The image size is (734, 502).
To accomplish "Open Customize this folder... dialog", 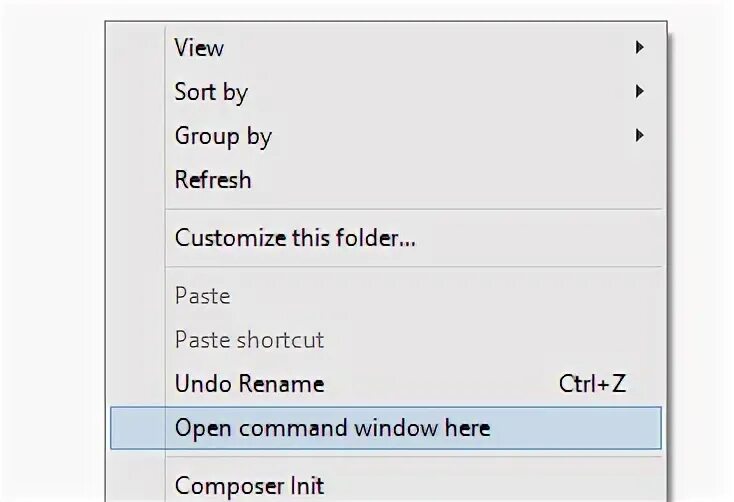I will [295, 238].
